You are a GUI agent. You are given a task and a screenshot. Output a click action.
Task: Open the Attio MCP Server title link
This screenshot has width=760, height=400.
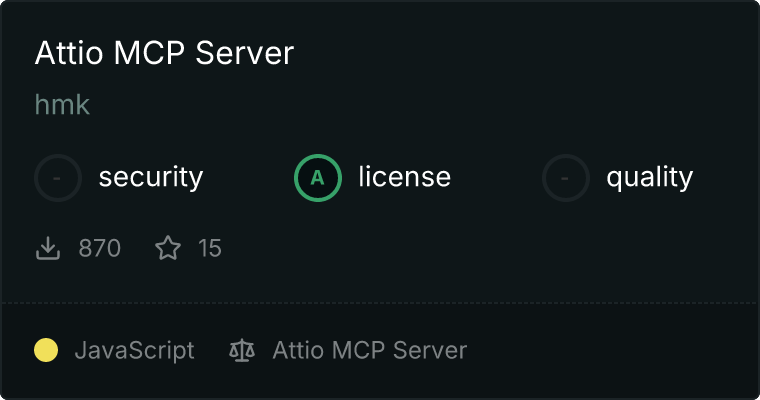(164, 53)
